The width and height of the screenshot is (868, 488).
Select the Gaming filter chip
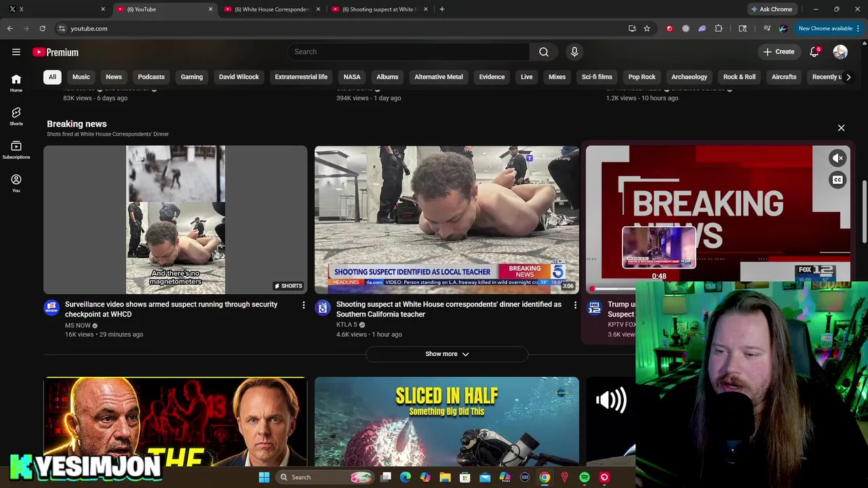[x=192, y=77]
